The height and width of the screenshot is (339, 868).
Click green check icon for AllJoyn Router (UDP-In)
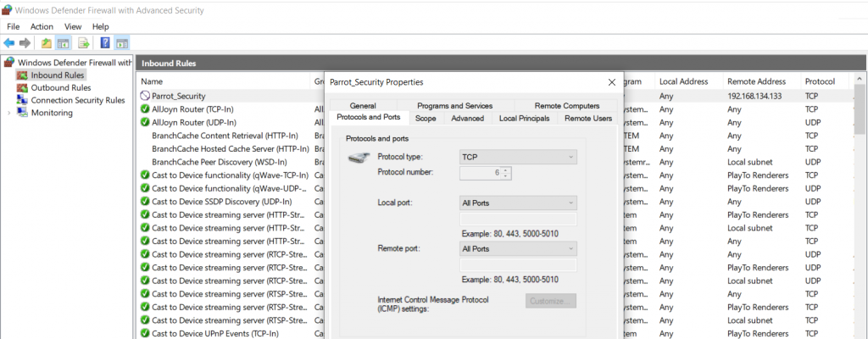point(145,122)
